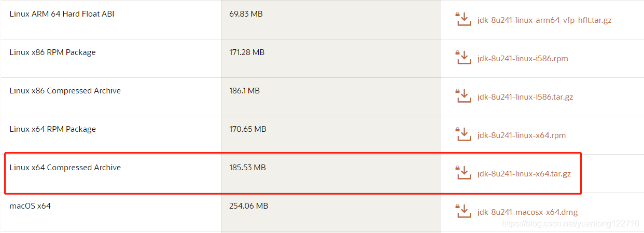
Task: Click the 254.06 MB file size cell
Action: click(x=248, y=206)
